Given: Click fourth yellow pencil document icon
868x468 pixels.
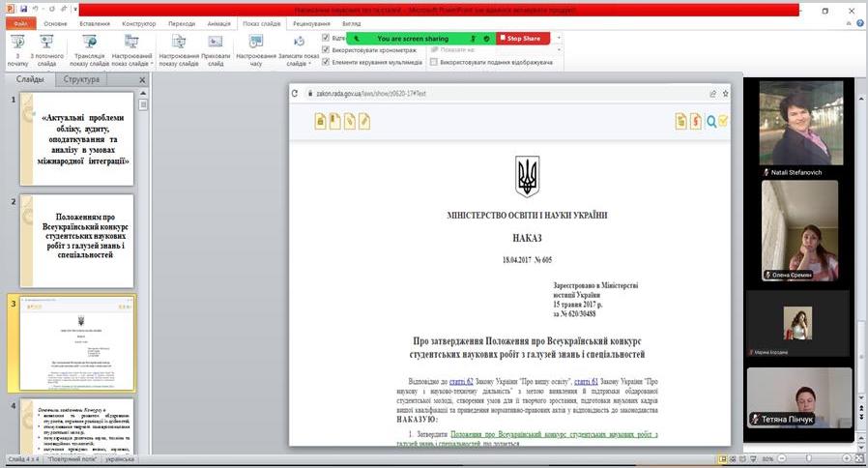Looking at the screenshot, I should pos(363,121).
